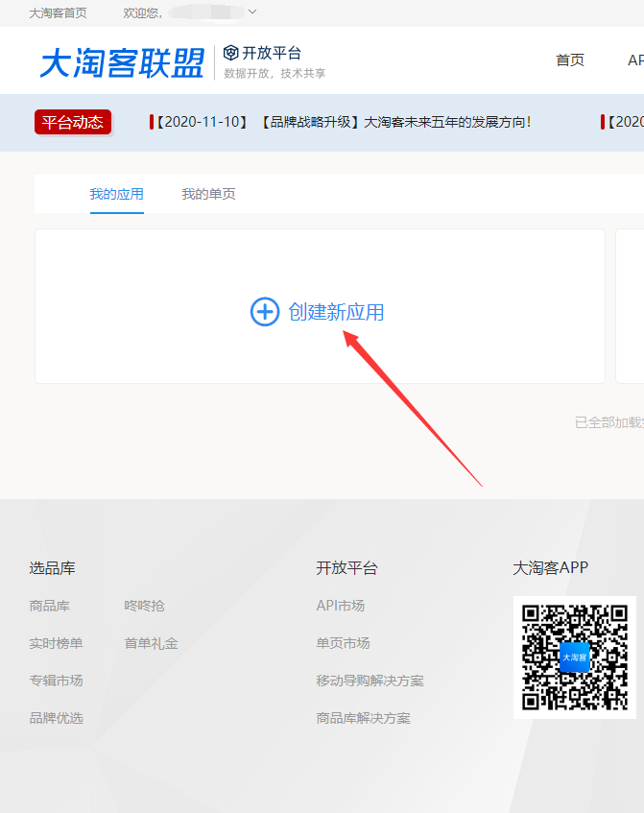Open 首页 in the top navigation
Screen dimensions: 644x813
[x=570, y=60]
